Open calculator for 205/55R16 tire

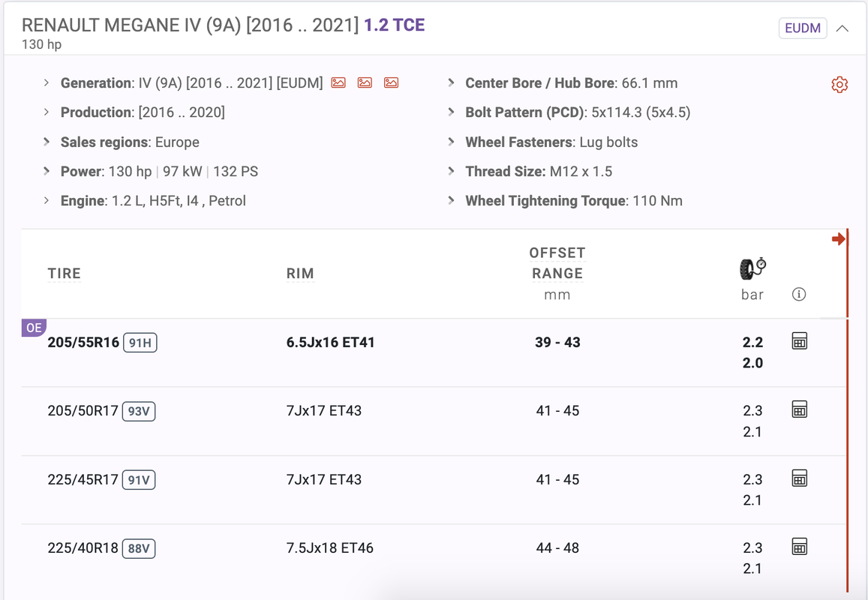pos(800,341)
